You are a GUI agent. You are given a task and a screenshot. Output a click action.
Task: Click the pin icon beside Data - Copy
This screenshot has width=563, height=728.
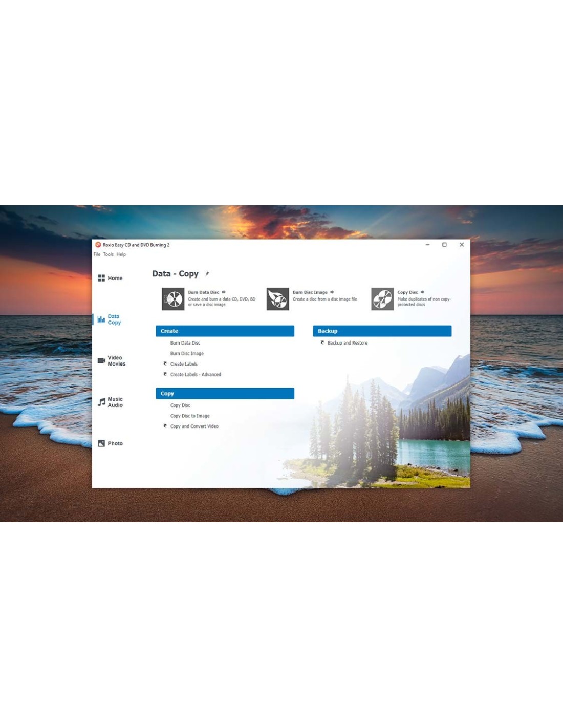tap(207, 274)
